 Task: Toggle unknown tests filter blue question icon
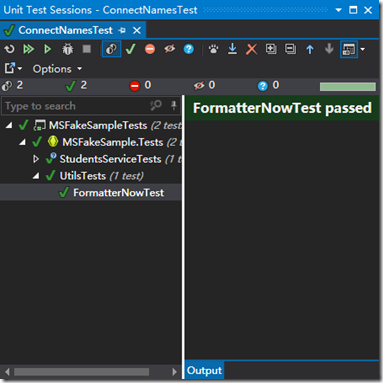(189, 49)
